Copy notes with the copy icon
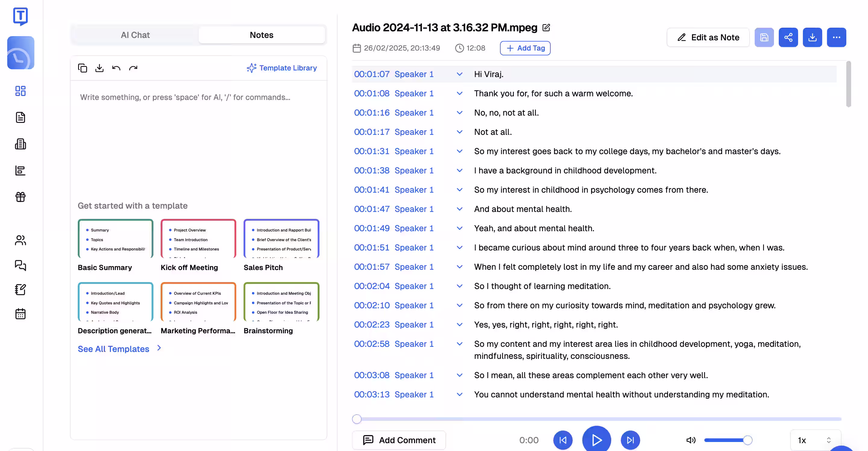This screenshot has width=868, height=451. [x=83, y=68]
